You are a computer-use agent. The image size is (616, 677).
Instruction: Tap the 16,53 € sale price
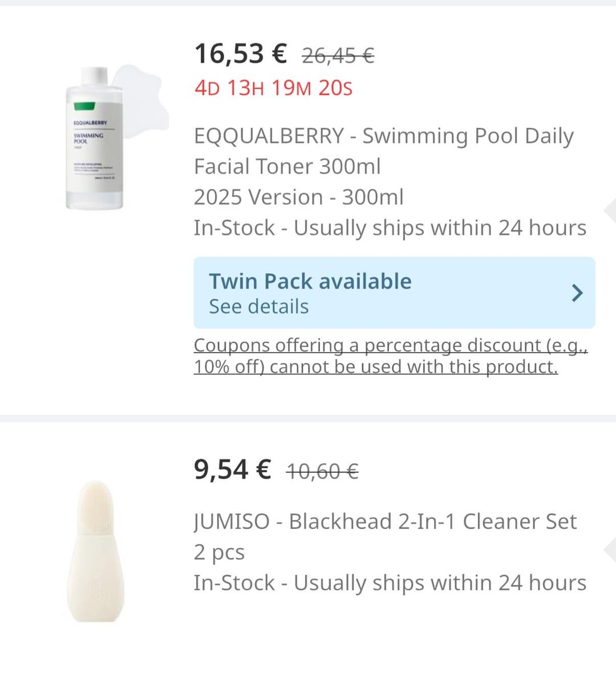240,54
